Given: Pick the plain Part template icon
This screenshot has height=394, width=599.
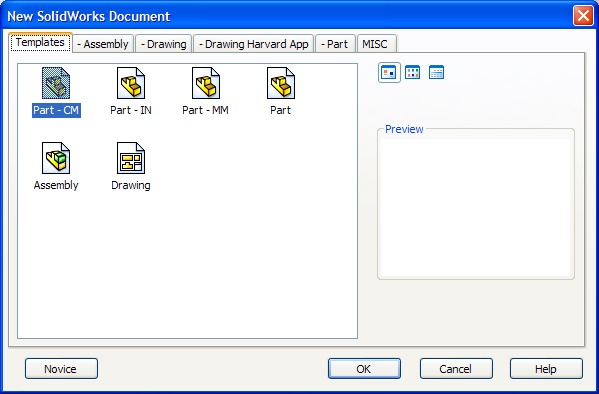Looking at the screenshot, I should 281,83.
